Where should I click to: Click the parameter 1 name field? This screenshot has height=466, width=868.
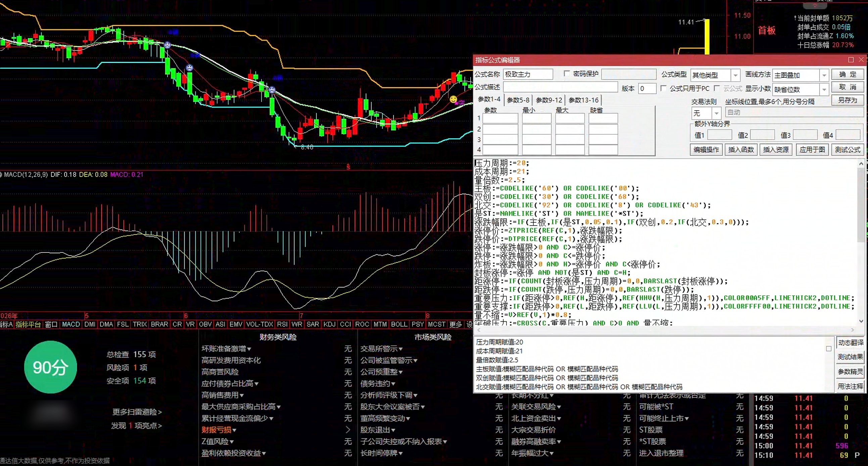coord(500,118)
